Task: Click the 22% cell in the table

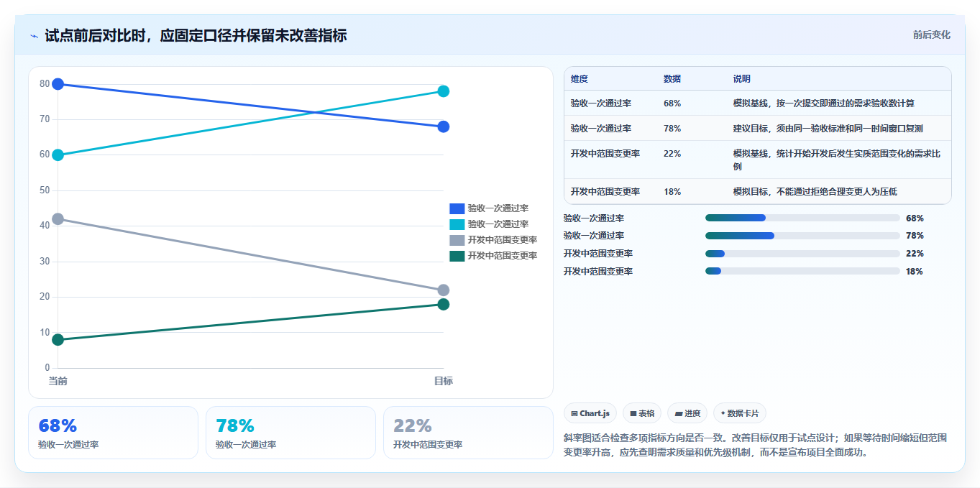Action: [672, 154]
